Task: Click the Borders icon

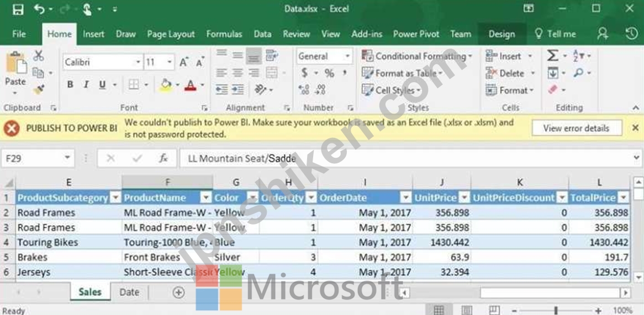Action: point(134,85)
